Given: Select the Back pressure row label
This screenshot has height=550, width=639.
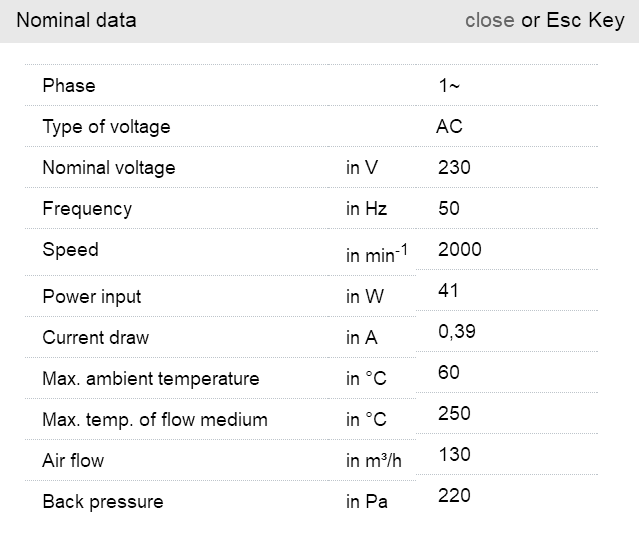Looking at the screenshot, I should coord(102,502).
